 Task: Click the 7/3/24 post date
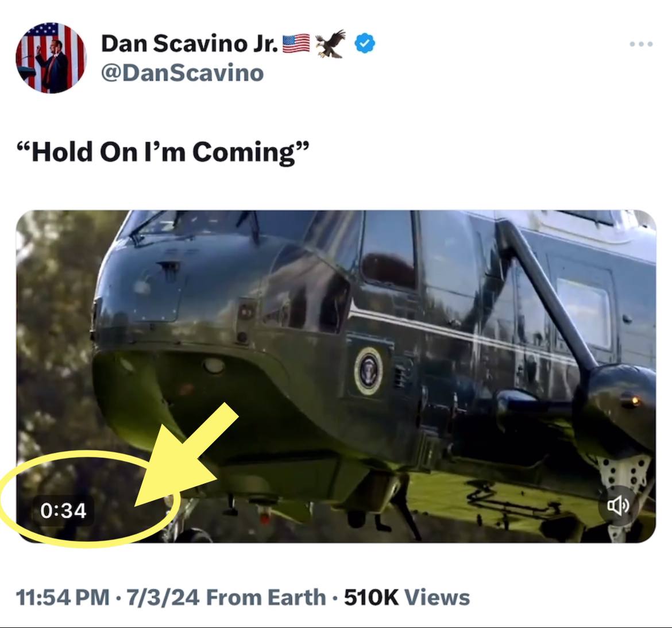coord(163,598)
